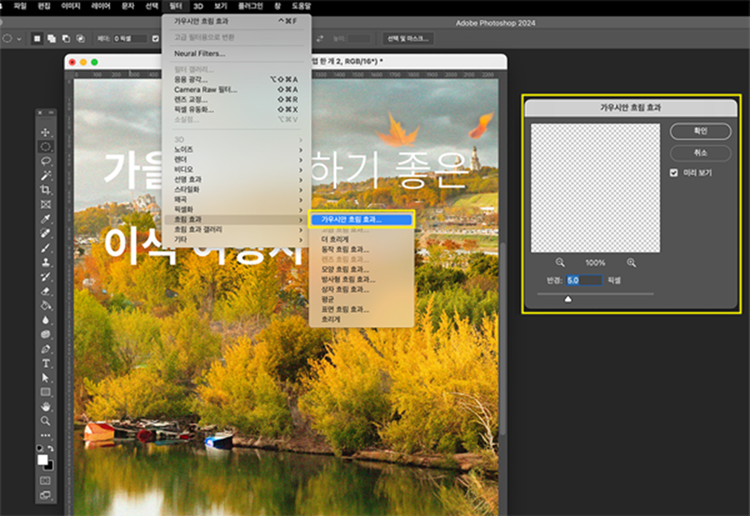The width and height of the screenshot is (750, 516).
Task: Click the New Selection mode icon
Action: [37, 39]
